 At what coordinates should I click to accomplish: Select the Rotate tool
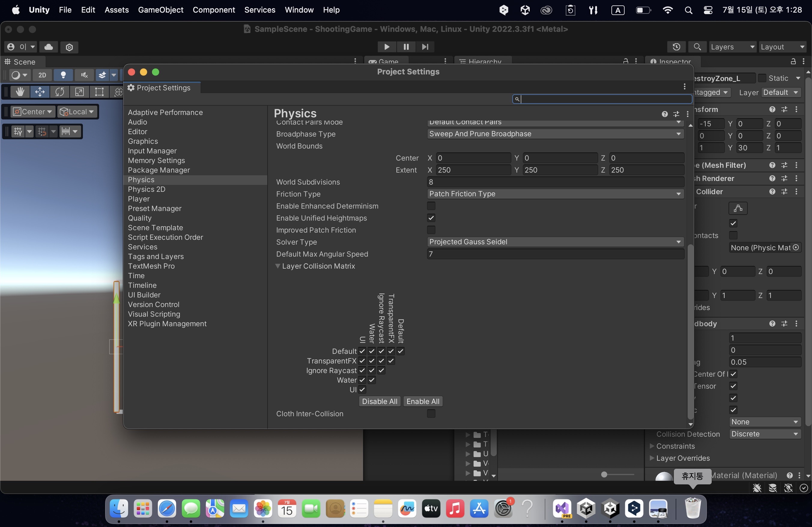pos(60,92)
